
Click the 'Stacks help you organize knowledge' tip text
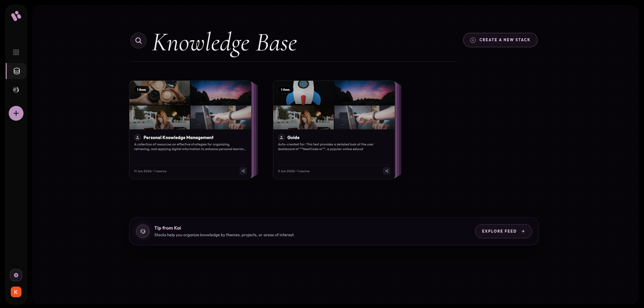coord(224,235)
